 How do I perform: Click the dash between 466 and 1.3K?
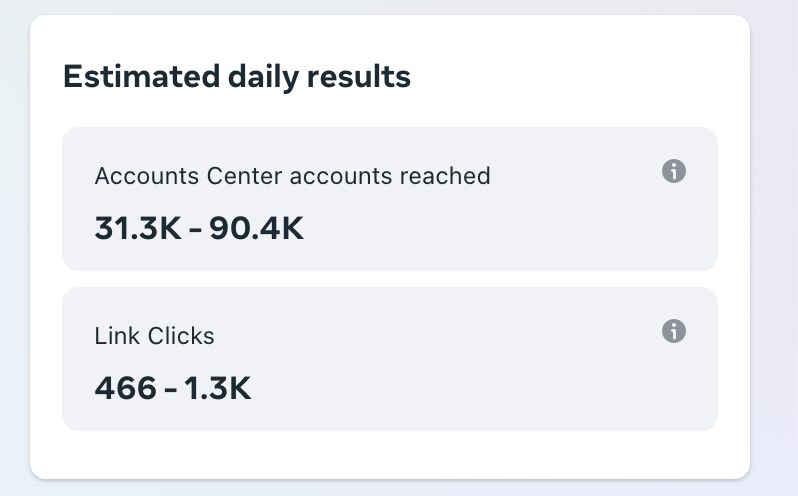pos(170,390)
